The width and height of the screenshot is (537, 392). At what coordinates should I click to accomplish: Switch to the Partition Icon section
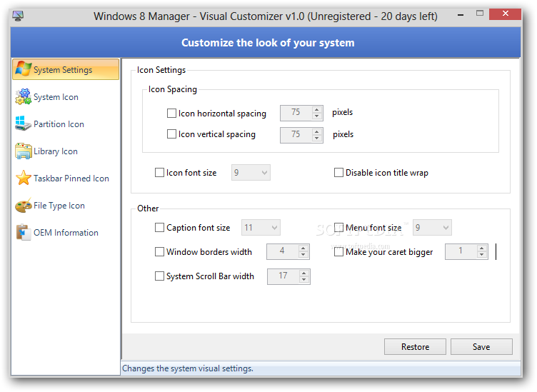click(59, 124)
